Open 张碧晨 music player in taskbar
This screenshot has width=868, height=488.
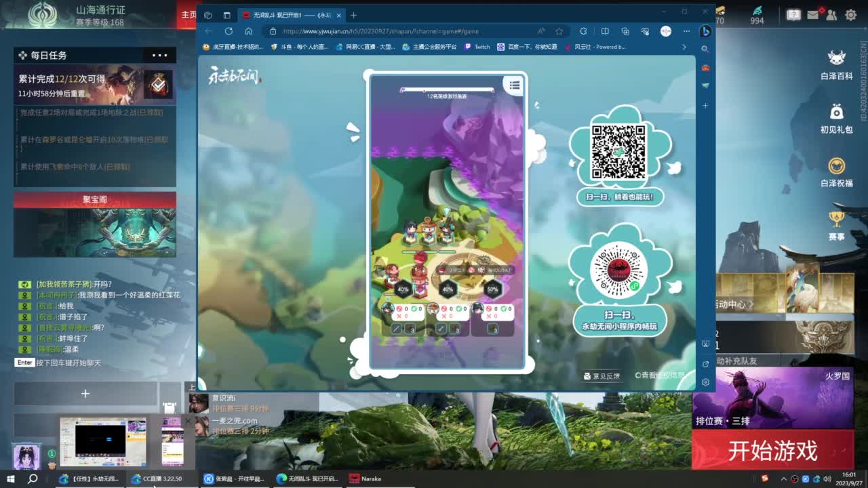point(234,479)
